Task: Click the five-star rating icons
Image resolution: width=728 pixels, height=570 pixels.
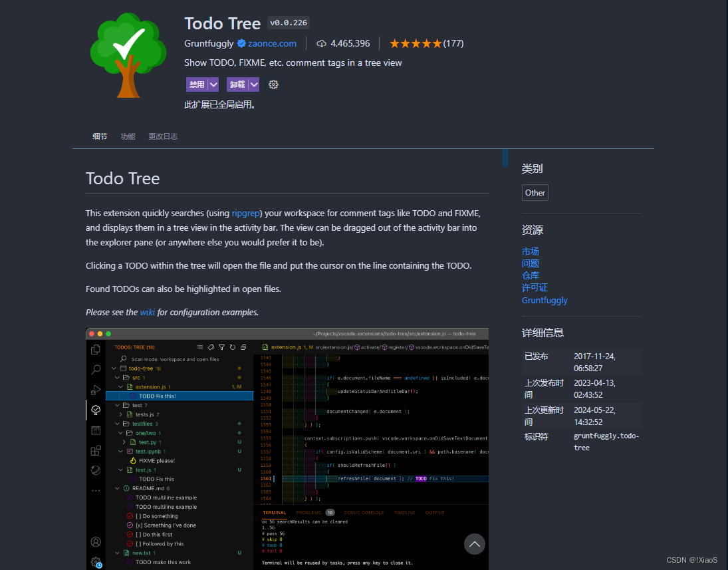Action: [416, 44]
